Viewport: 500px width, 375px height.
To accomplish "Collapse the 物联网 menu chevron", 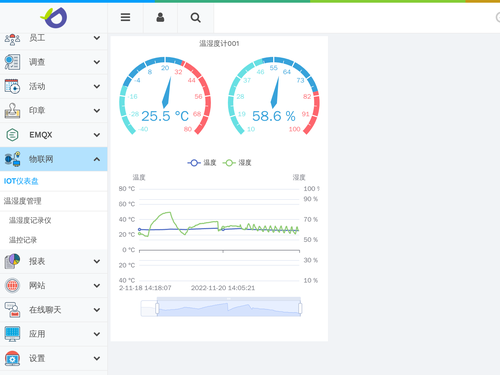I will 97,159.
